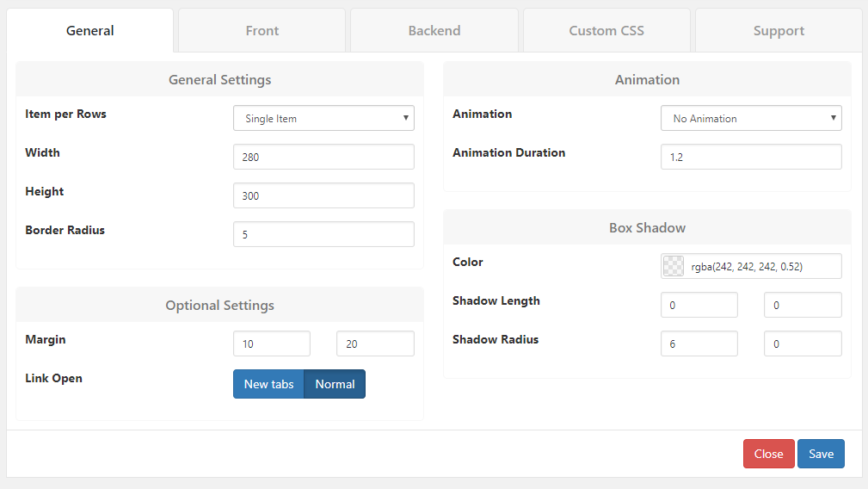Open the Animation type dropdown

point(751,118)
